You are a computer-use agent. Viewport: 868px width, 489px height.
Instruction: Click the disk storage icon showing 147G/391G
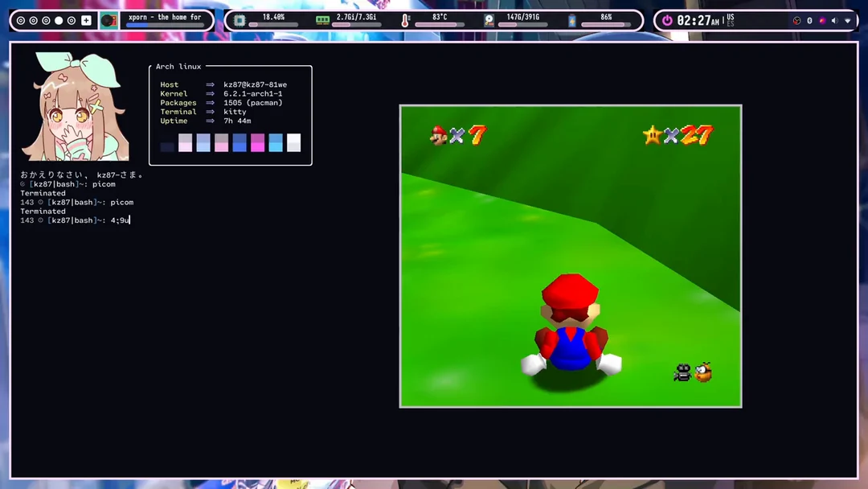click(x=489, y=18)
